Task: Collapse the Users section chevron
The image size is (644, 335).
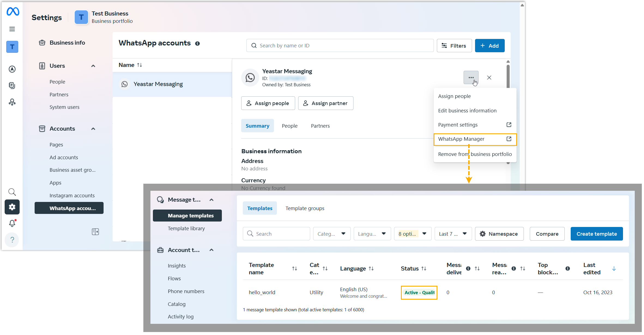Action: click(93, 66)
